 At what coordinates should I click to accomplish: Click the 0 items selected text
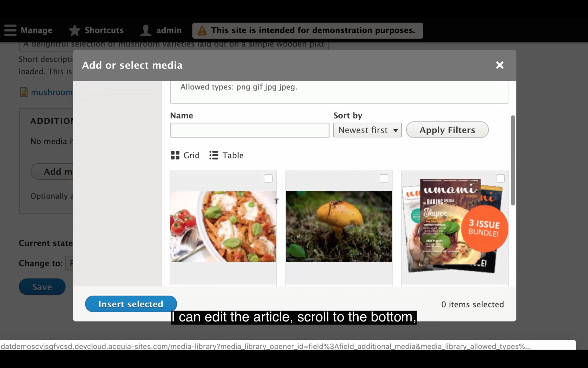472,304
